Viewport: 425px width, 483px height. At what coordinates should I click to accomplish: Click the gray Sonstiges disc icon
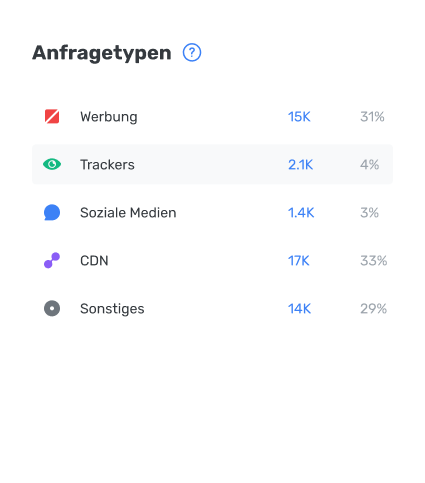[x=52, y=308]
